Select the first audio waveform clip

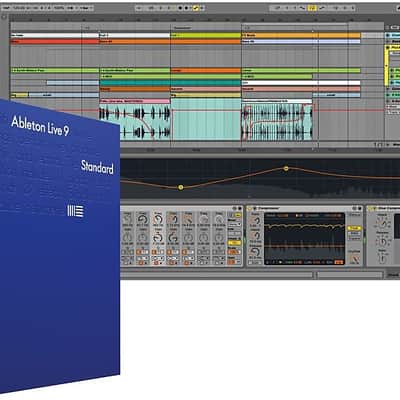[135, 122]
